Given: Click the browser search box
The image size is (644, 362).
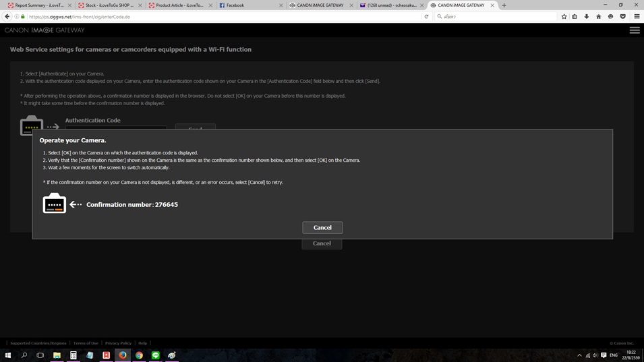Looking at the screenshot, I should tap(496, 16).
